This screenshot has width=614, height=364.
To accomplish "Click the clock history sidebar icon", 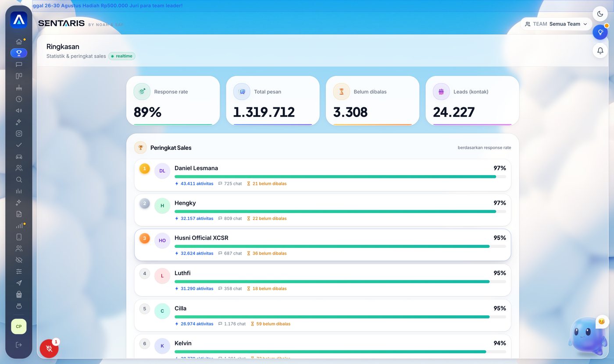I will [x=19, y=99].
